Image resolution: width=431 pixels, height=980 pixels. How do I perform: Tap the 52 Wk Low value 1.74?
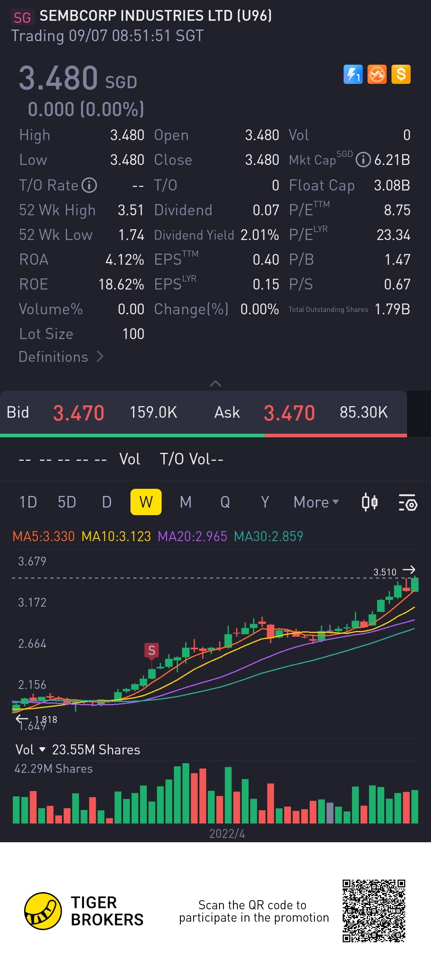pyautogui.click(x=131, y=235)
